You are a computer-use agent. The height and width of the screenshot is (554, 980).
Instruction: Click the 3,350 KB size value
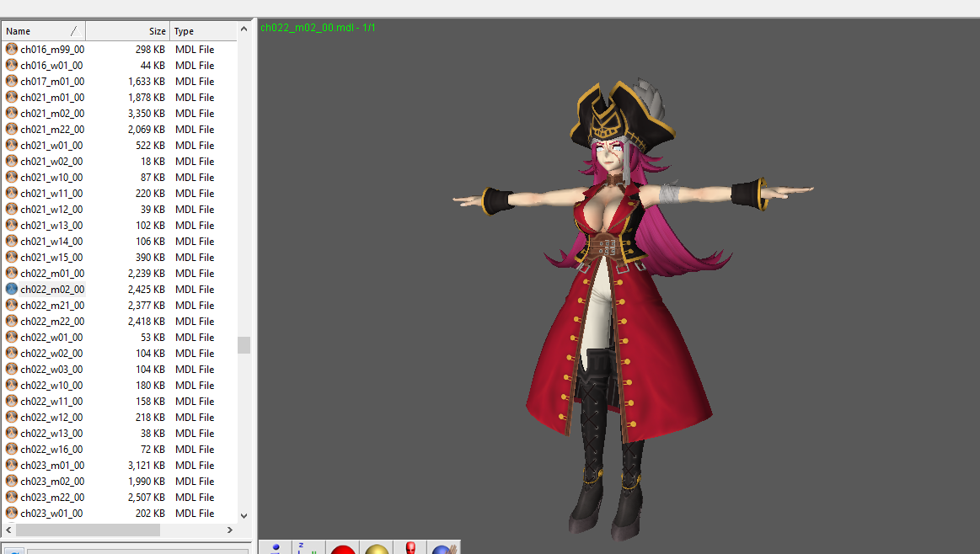147,113
